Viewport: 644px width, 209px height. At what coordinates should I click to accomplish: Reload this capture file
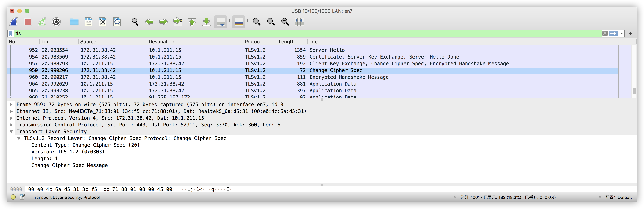click(x=117, y=22)
